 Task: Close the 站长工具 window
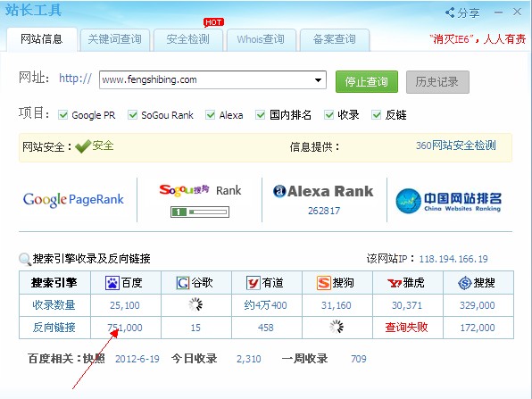pos(517,12)
